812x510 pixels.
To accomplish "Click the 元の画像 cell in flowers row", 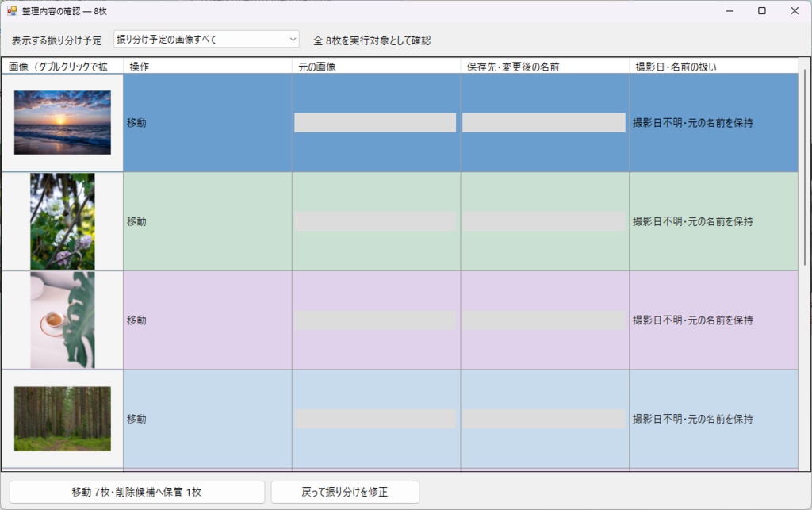I will (x=377, y=221).
